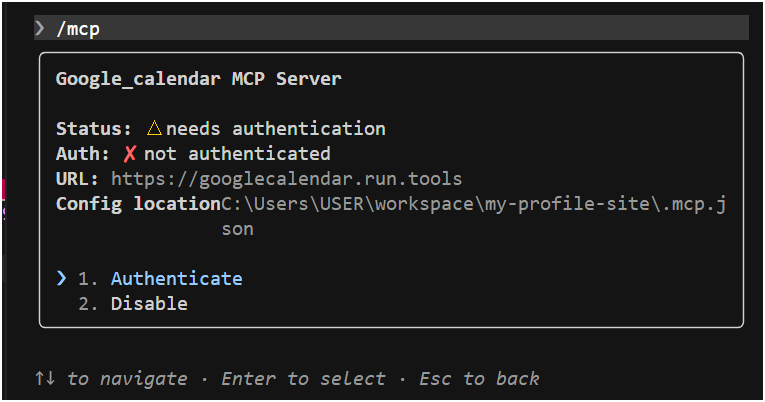Click the "Auth:" label
The width and height of the screenshot is (765, 402).
pos(83,154)
